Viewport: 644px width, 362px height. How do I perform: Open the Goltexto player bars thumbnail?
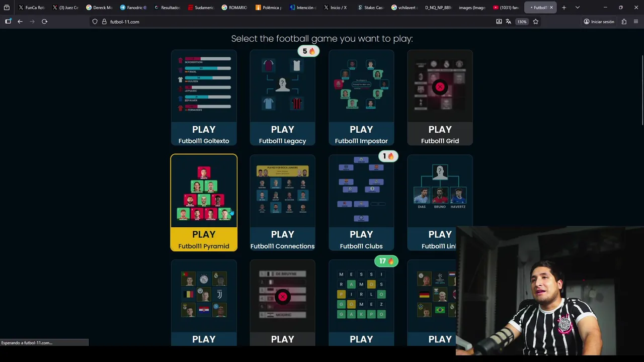(204, 84)
